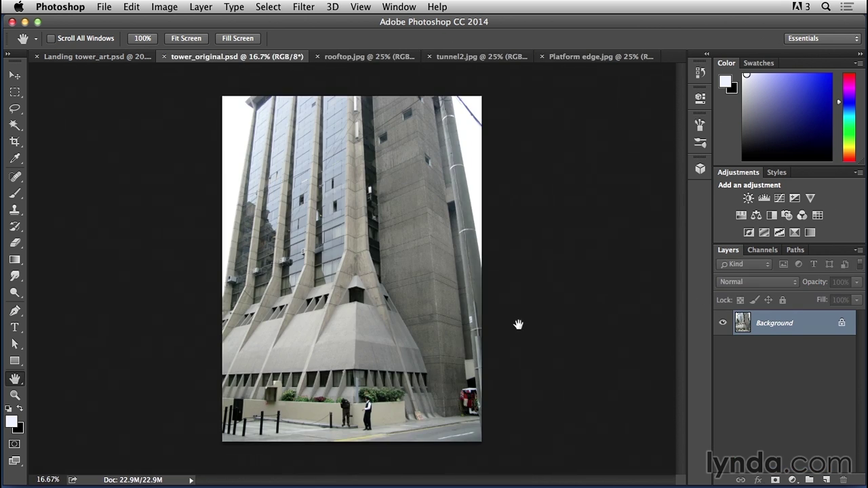
Task: Open the Normal blend mode dropdown
Action: point(757,282)
